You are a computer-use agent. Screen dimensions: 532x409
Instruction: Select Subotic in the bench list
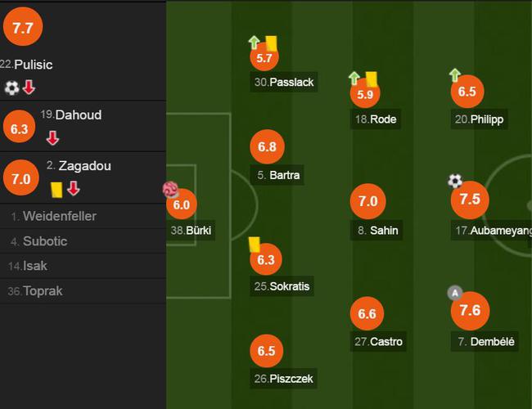pos(83,241)
